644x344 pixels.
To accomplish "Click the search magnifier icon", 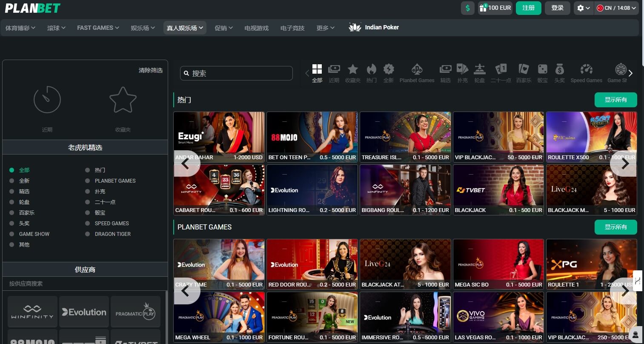I will tap(186, 73).
